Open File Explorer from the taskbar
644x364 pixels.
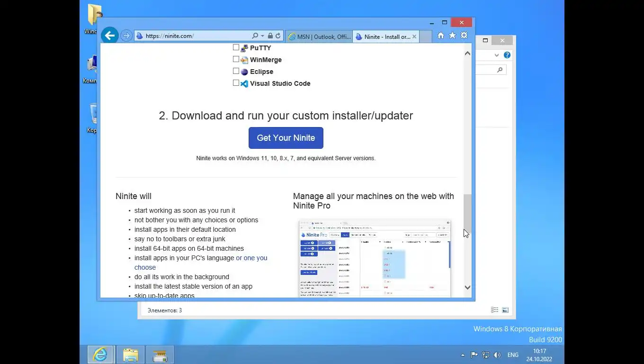(130, 355)
